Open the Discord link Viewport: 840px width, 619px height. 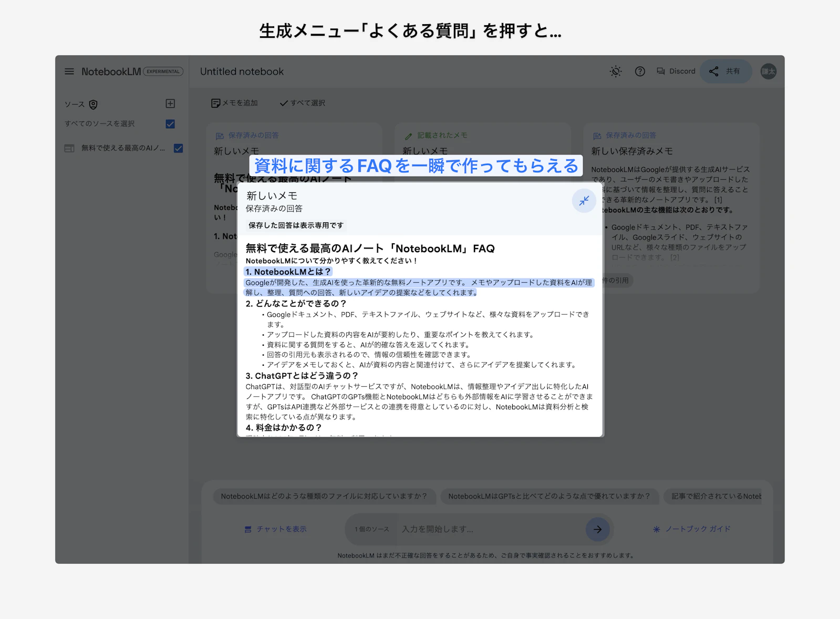(676, 71)
